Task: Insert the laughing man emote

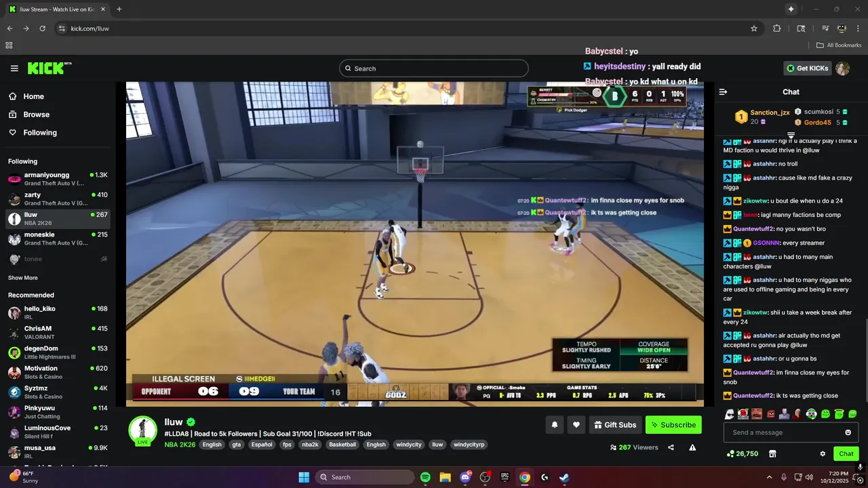Action: point(757,413)
